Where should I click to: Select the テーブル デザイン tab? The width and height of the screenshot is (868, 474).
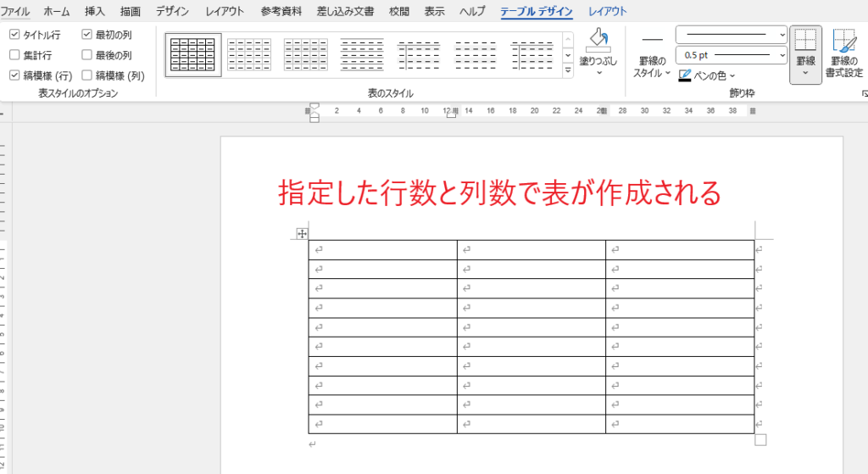(x=537, y=11)
